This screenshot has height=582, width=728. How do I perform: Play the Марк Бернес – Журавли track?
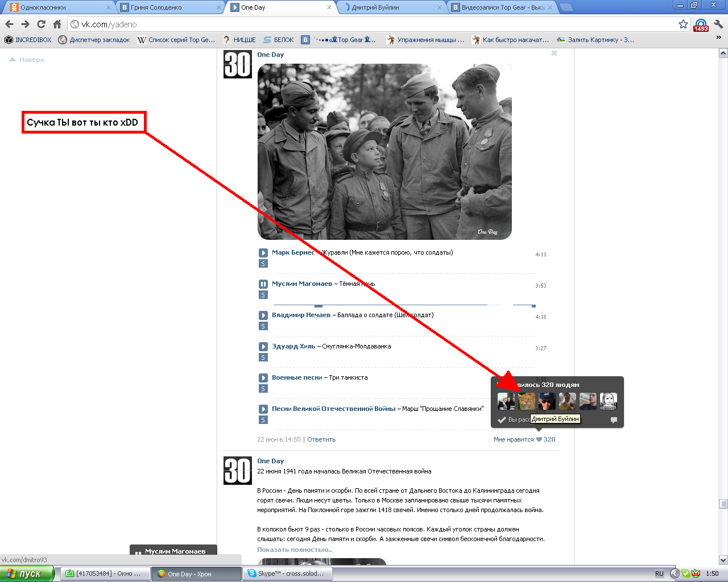(x=263, y=253)
